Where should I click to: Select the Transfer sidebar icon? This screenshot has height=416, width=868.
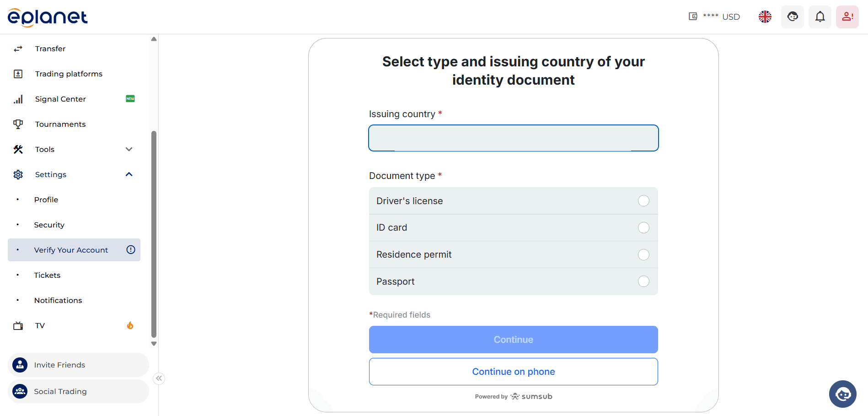(x=18, y=49)
